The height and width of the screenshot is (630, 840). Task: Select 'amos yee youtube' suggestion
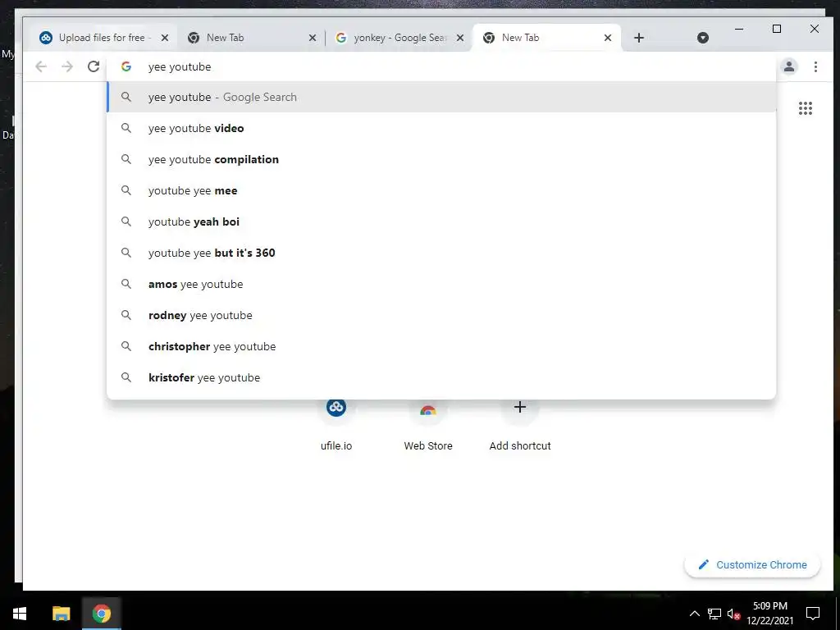pyautogui.click(x=441, y=284)
